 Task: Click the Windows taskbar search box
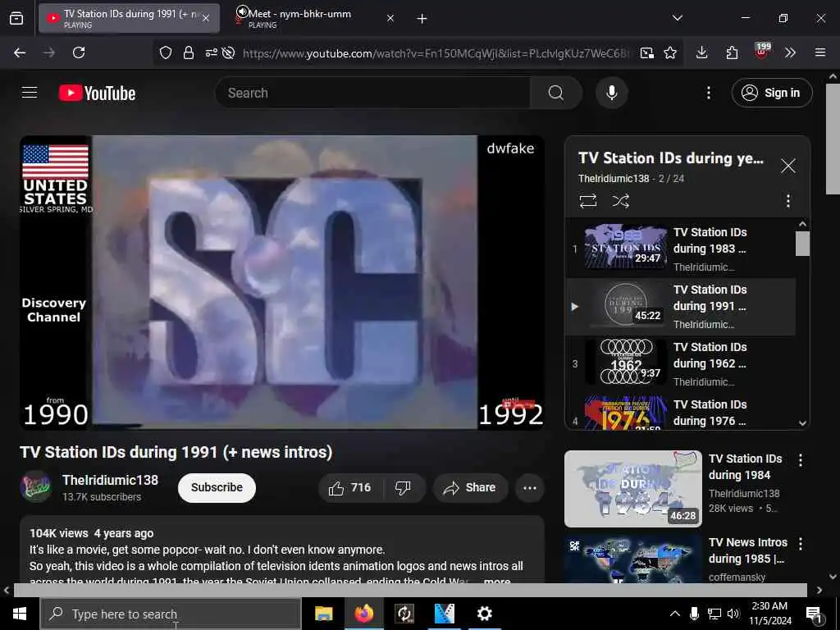[x=171, y=614]
